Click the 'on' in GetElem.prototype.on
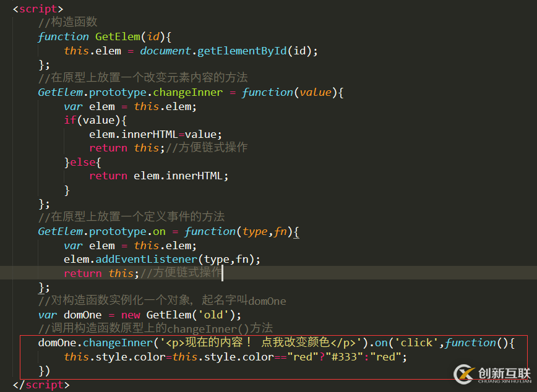 pos(159,232)
